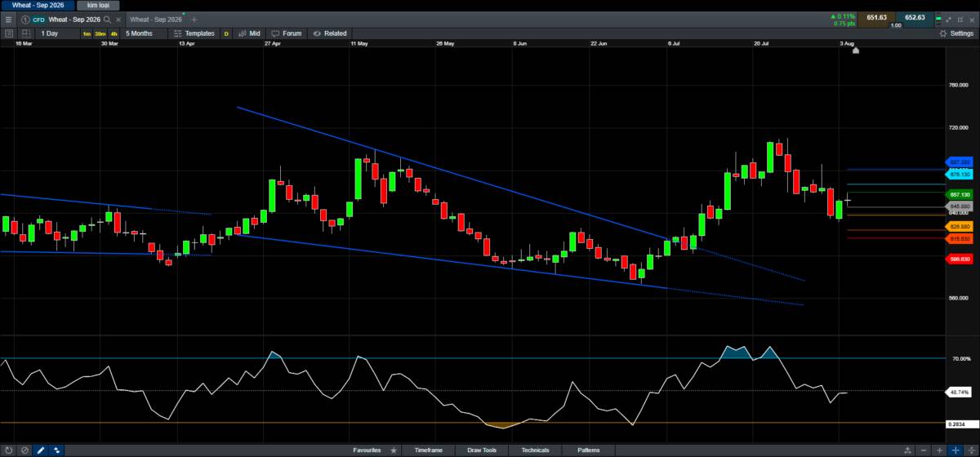The width and height of the screenshot is (980, 457).
Task: Click the last icon in the bottom toolbar
Action: point(970,450)
